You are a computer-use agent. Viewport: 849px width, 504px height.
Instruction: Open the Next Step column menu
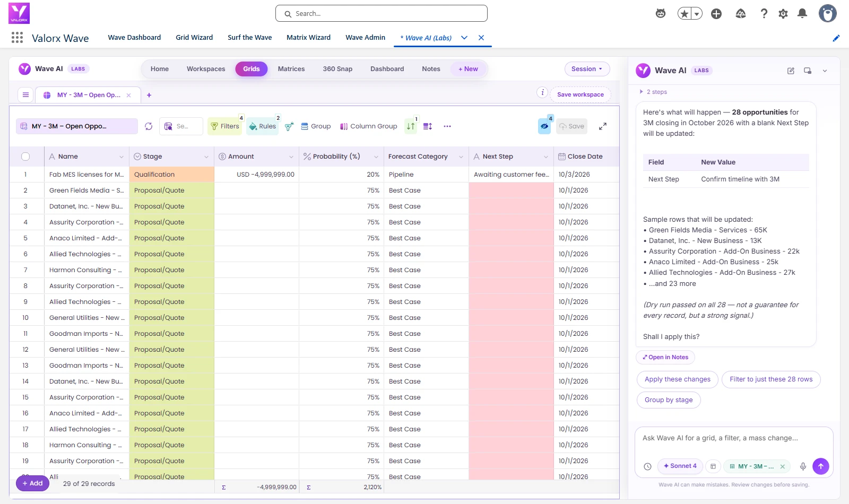point(546,157)
